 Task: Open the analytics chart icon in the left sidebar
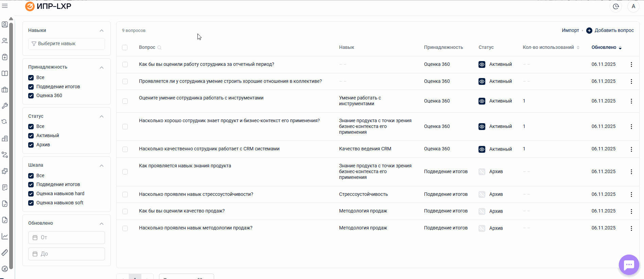[x=5, y=236]
